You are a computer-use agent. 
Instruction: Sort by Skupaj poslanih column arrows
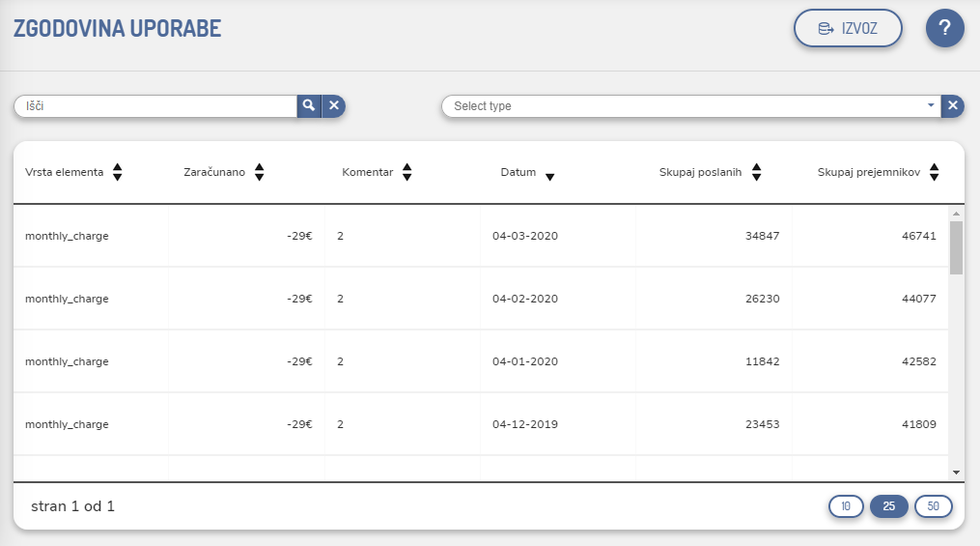[x=757, y=172]
